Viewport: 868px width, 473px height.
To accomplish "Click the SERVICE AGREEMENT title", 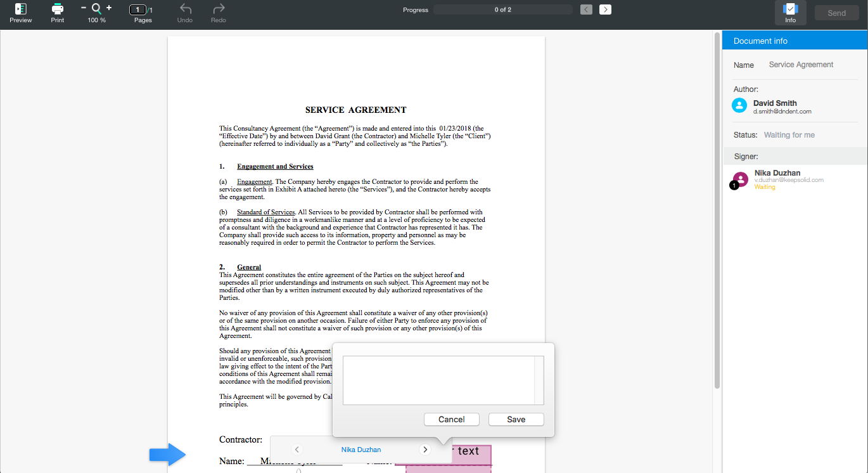I will pyautogui.click(x=355, y=110).
